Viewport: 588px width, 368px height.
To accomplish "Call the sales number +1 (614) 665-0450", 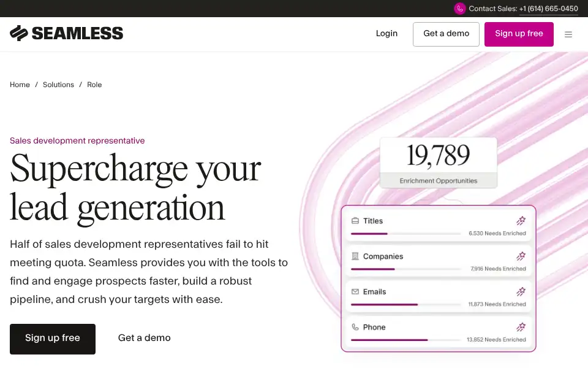I will tap(549, 9).
